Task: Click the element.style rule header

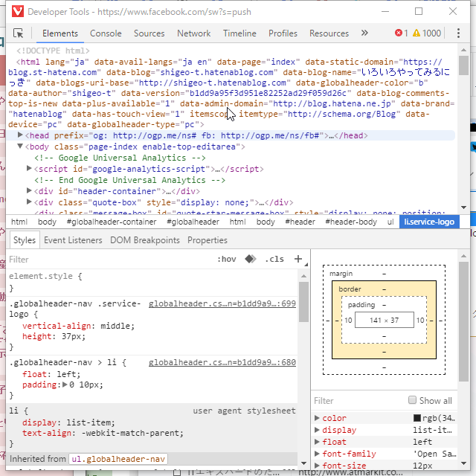Action: 45,276
